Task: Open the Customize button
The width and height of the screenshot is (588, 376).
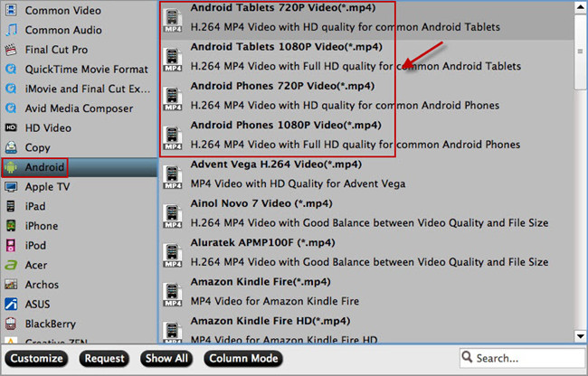Action: [36, 359]
